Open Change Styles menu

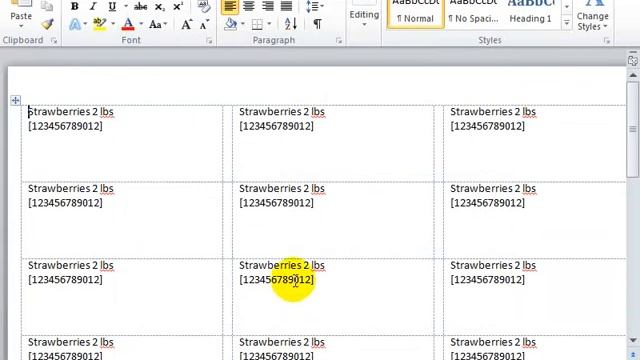pos(593,16)
